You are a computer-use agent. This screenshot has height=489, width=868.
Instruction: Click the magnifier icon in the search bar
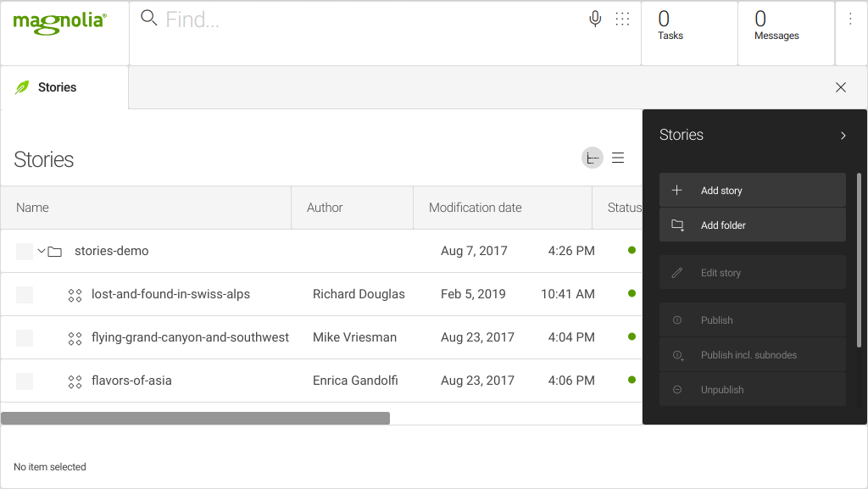[x=149, y=17]
